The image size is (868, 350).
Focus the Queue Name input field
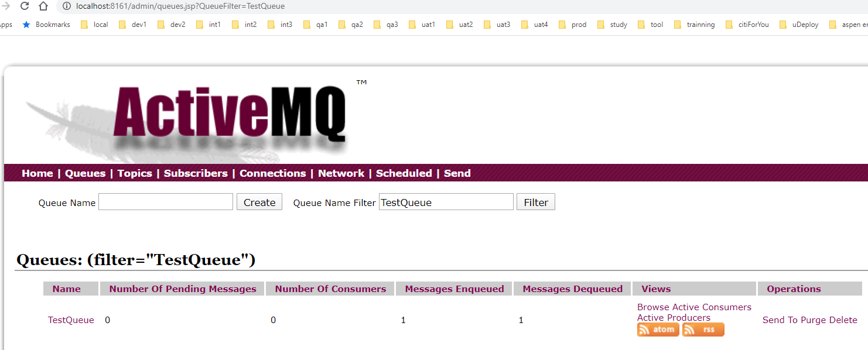(166, 202)
